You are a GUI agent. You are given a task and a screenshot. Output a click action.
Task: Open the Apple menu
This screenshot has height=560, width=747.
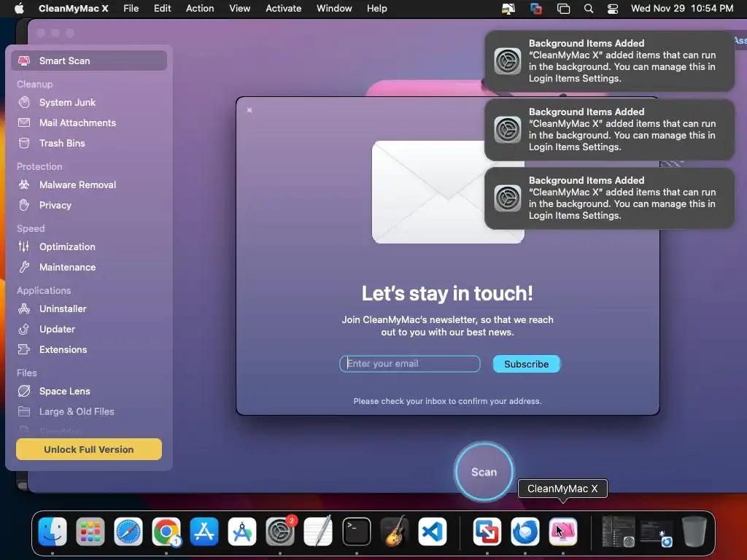coord(18,8)
